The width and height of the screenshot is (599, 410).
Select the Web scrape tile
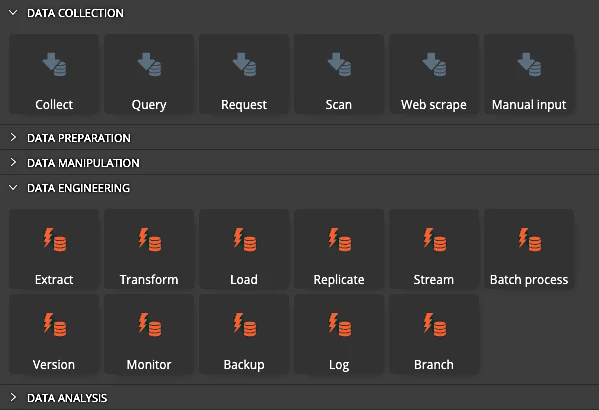coord(434,74)
